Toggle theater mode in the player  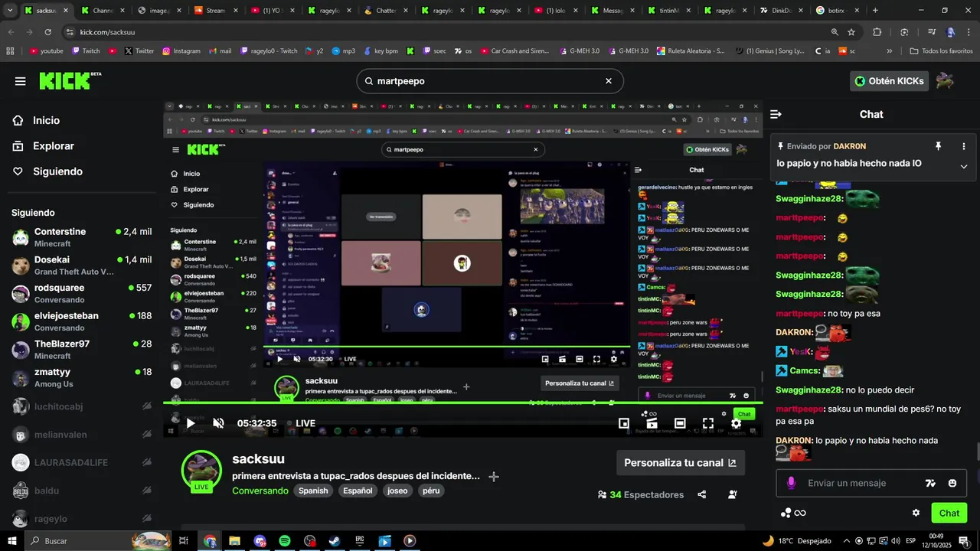(x=680, y=423)
